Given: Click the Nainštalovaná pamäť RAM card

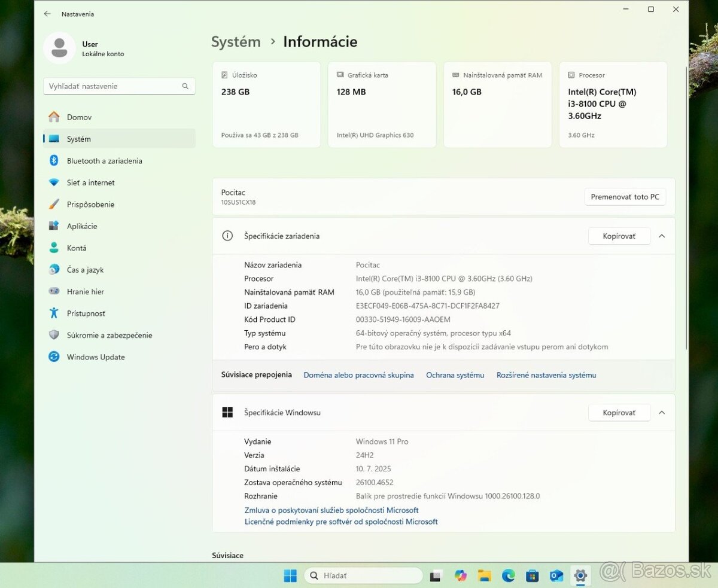Looking at the screenshot, I should [497, 105].
